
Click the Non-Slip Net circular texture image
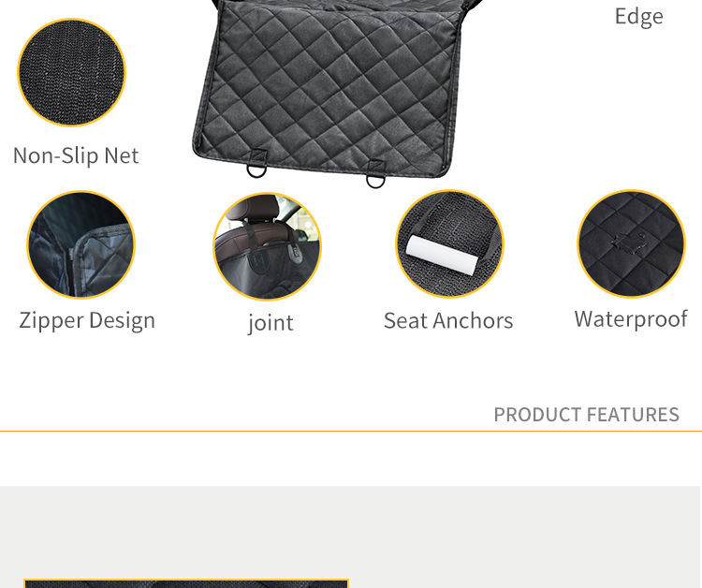(x=72, y=72)
